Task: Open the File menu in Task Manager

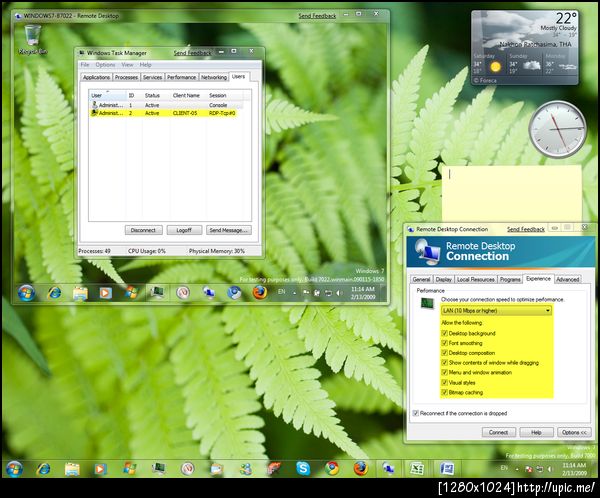Action: [85, 65]
